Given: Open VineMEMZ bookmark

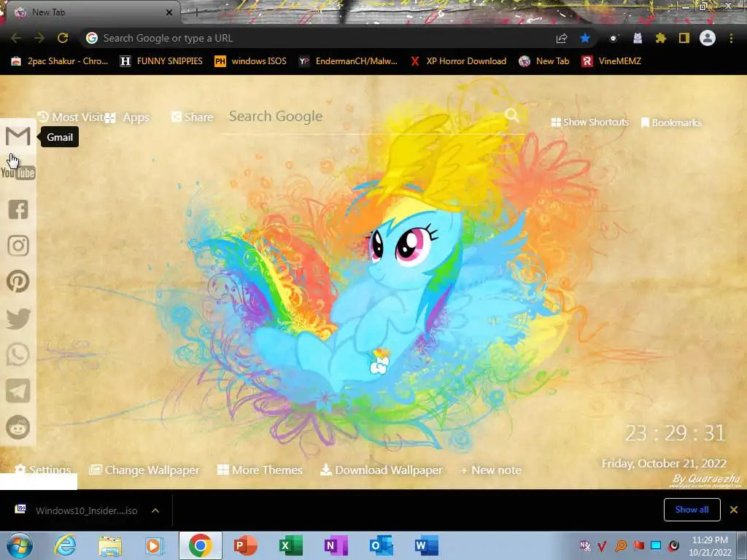Looking at the screenshot, I should tap(612, 61).
